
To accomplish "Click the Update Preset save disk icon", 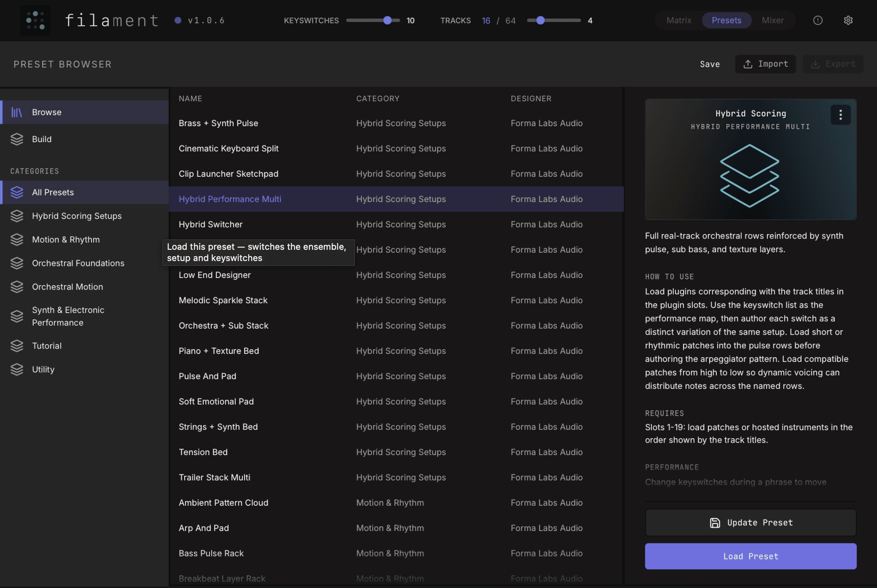I will click(x=715, y=523).
